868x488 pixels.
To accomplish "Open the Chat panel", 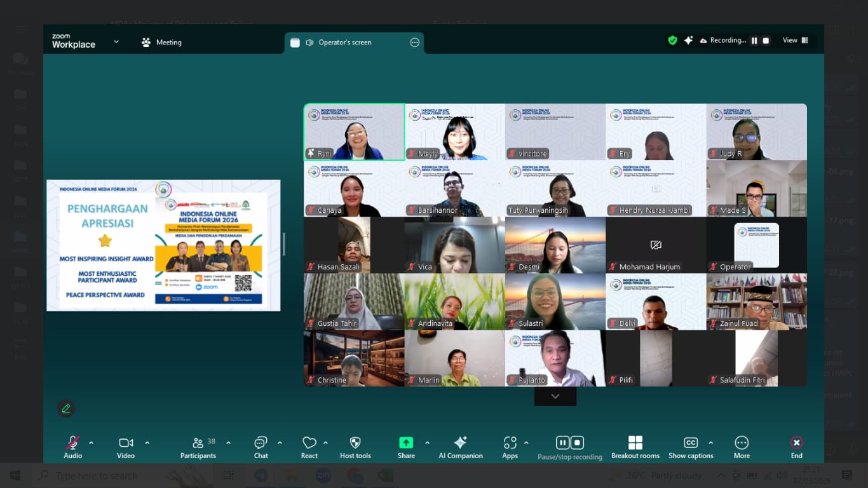I will pyautogui.click(x=261, y=443).
